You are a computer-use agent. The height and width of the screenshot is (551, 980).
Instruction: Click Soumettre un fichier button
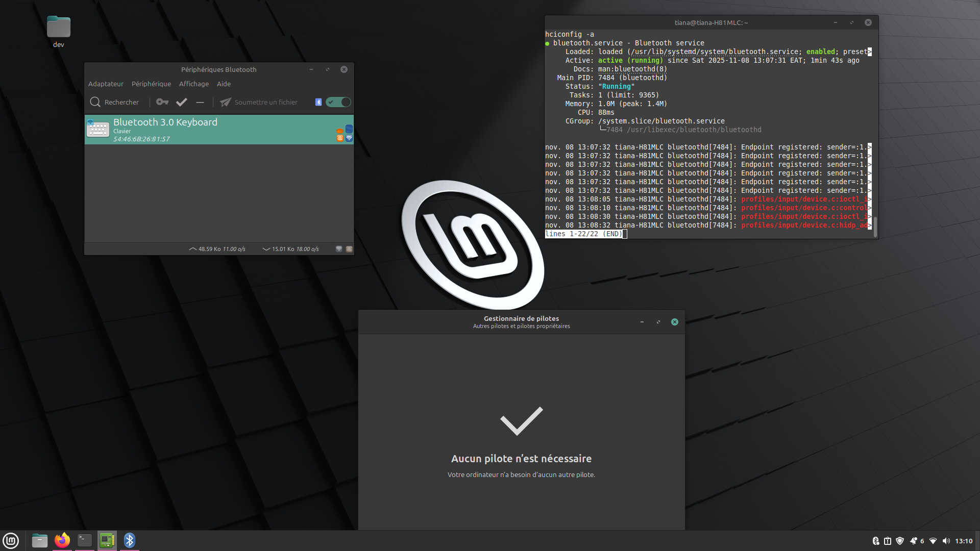(x=259, y=102)
